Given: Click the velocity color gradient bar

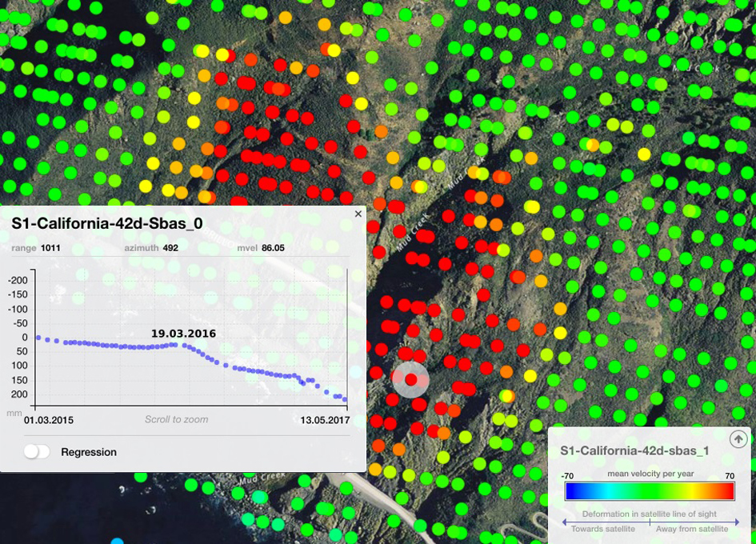Looking at the screenshot, I should 649,491.
